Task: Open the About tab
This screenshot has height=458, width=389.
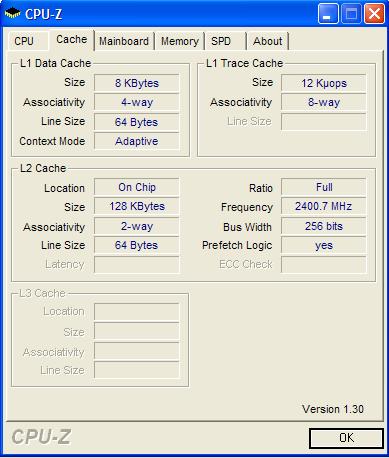Action: coord(268,41)
